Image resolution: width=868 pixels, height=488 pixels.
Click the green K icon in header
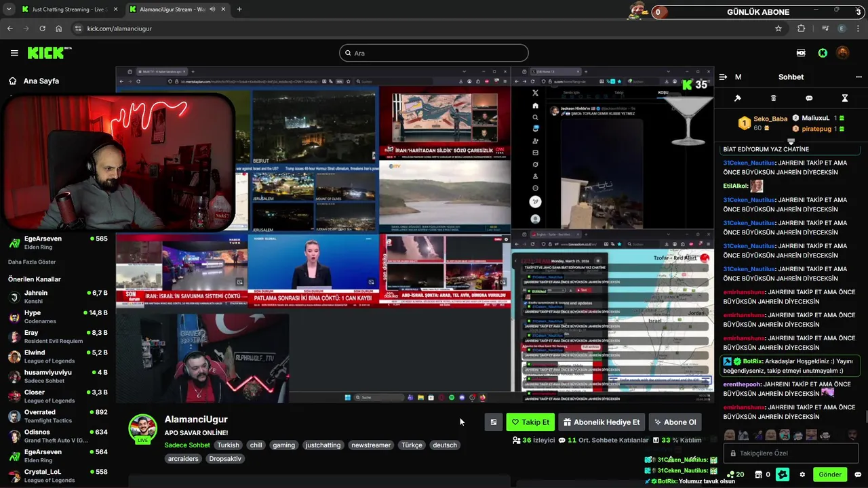coord(823,53)
